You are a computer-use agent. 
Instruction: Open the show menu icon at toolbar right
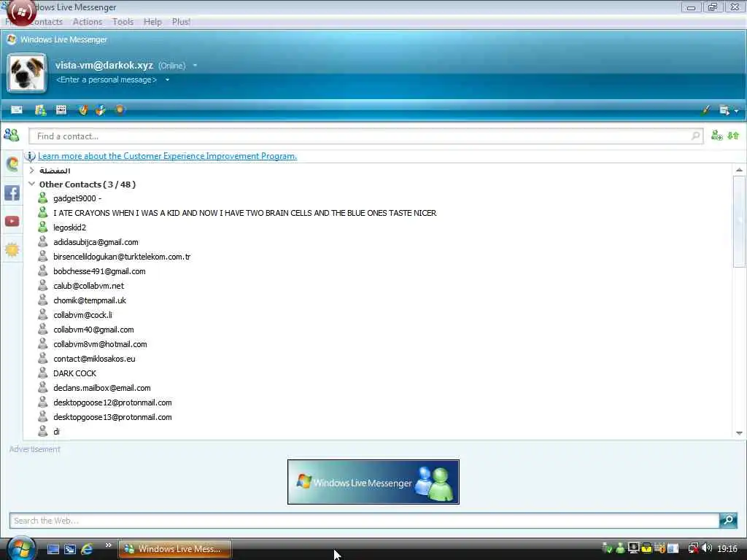tap(724, 110)
